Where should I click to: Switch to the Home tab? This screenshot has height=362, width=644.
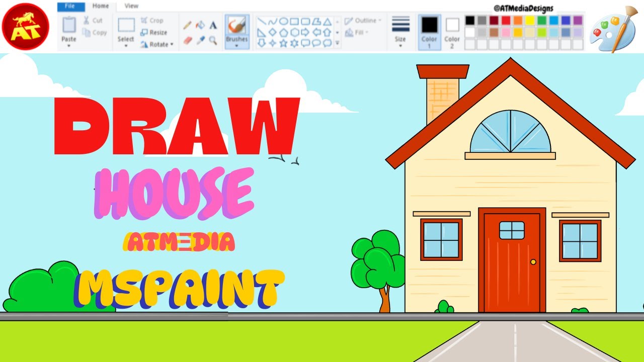pyautogui.click(x=101, y=6)
